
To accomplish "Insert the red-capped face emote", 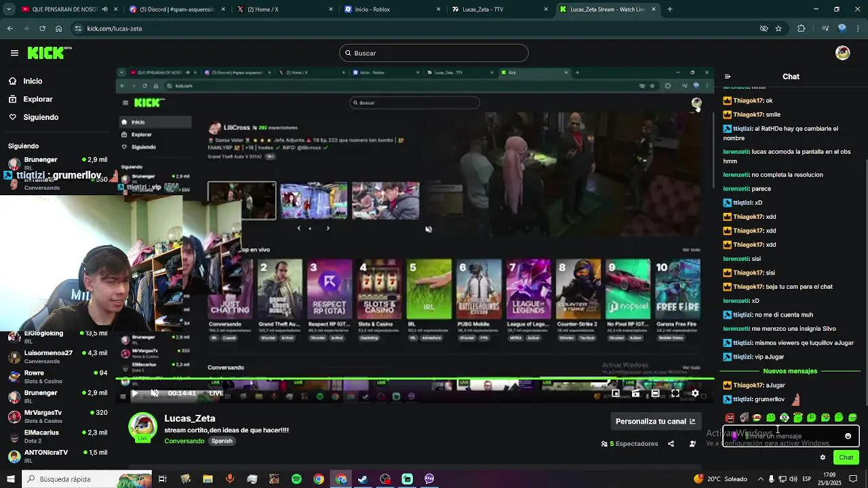I will 757,418.
